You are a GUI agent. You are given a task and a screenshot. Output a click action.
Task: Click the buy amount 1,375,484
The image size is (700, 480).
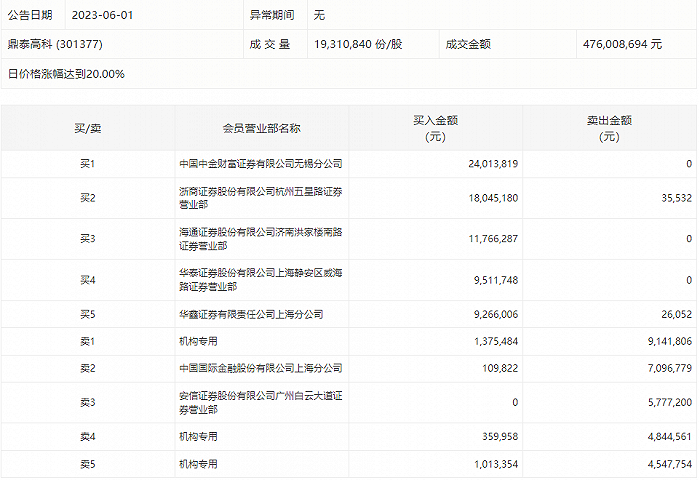tap(496, 342)
